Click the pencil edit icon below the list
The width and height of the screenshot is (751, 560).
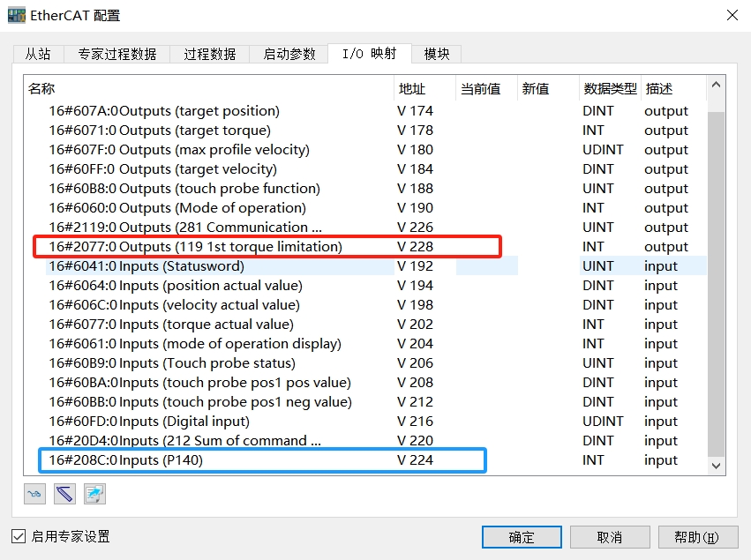[64, 494]
